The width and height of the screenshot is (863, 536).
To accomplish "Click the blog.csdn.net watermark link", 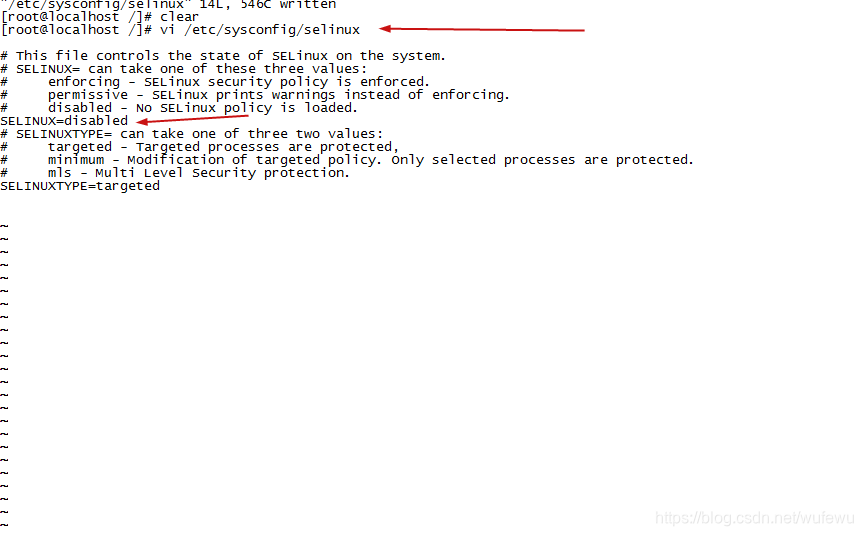I will pyautogui.click(x=754, y=518).
